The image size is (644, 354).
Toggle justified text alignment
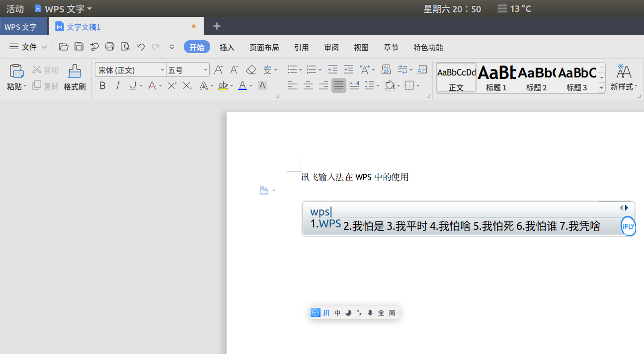point(339,86)
